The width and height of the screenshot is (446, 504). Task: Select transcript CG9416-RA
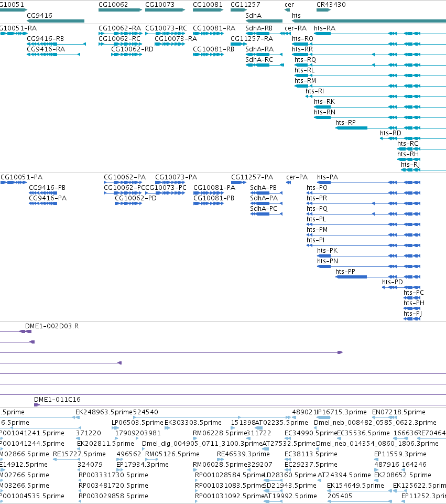[46, 49]
